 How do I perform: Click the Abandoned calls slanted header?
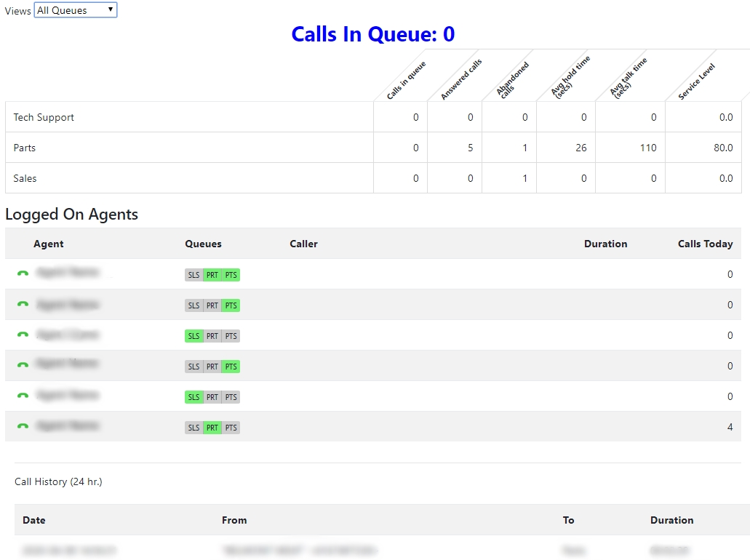tap(514, 80)
